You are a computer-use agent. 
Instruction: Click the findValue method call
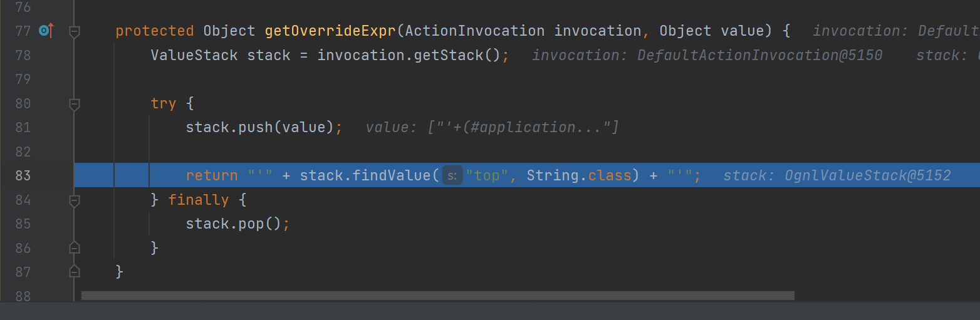click(392, 175)
